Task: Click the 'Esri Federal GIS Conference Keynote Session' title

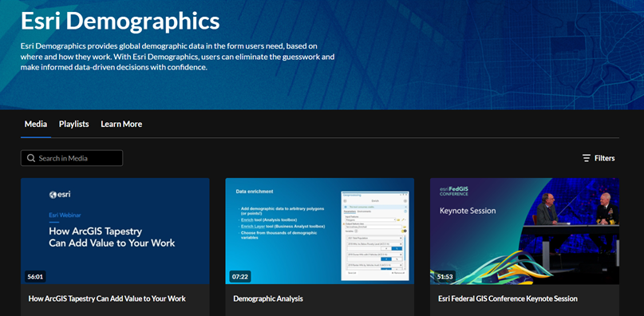Action: 508,298
